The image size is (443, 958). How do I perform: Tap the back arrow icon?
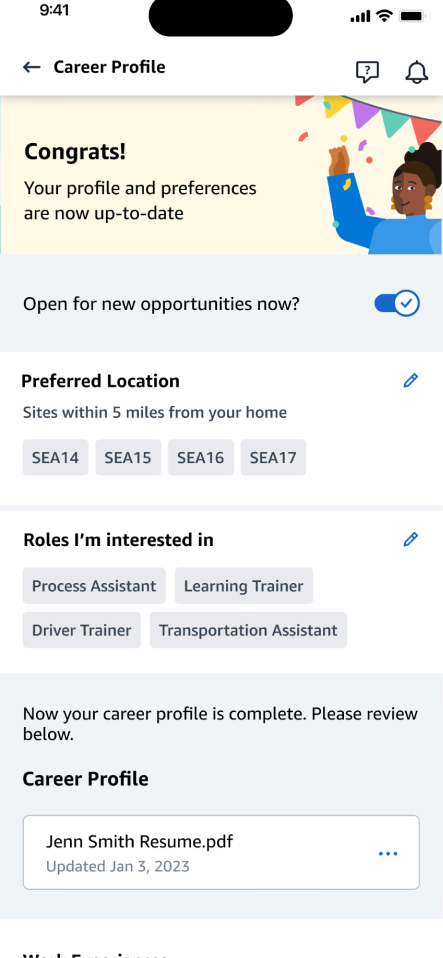pos(32,67)
